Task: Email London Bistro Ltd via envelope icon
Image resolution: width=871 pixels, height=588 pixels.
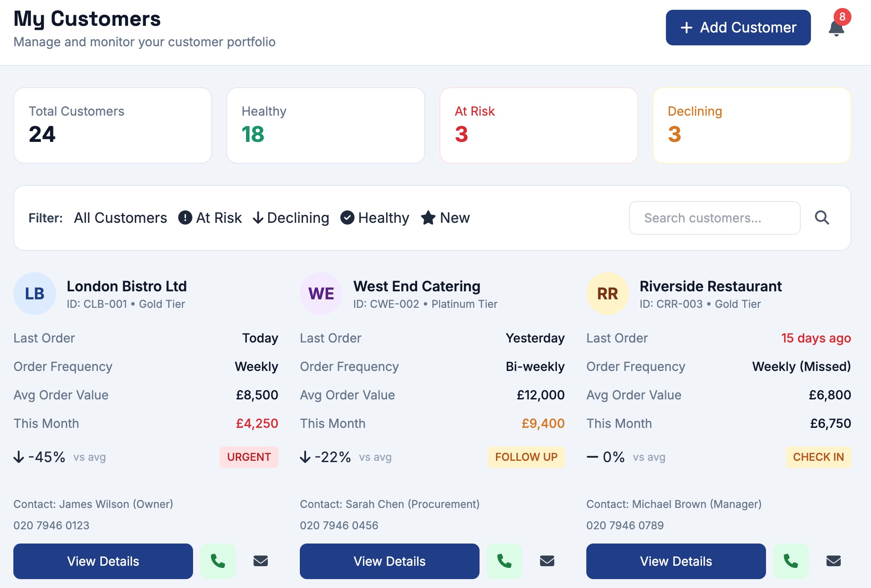Action: click(261, 561)
